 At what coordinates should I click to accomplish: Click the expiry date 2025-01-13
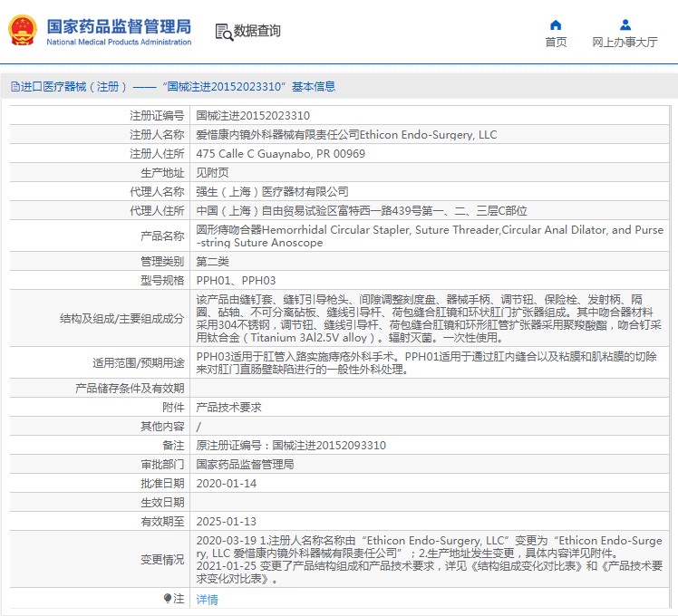click(x=226, y=522)
